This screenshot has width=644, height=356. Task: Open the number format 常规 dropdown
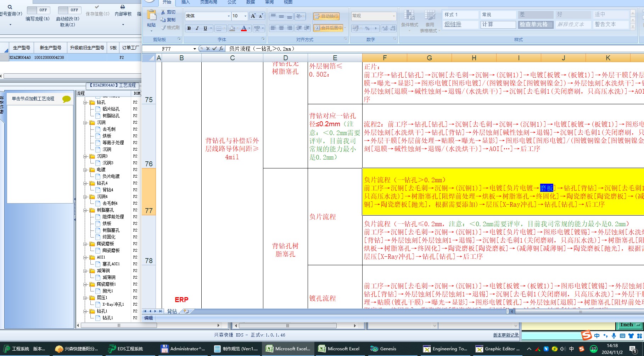point(394,16)
